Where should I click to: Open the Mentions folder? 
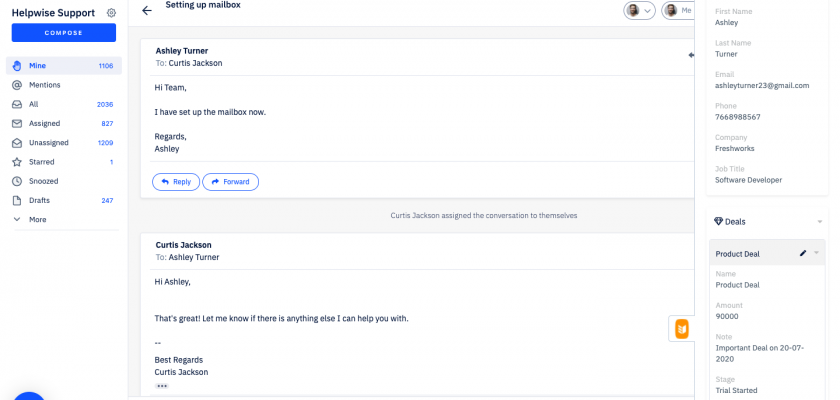tap(45, 85)
